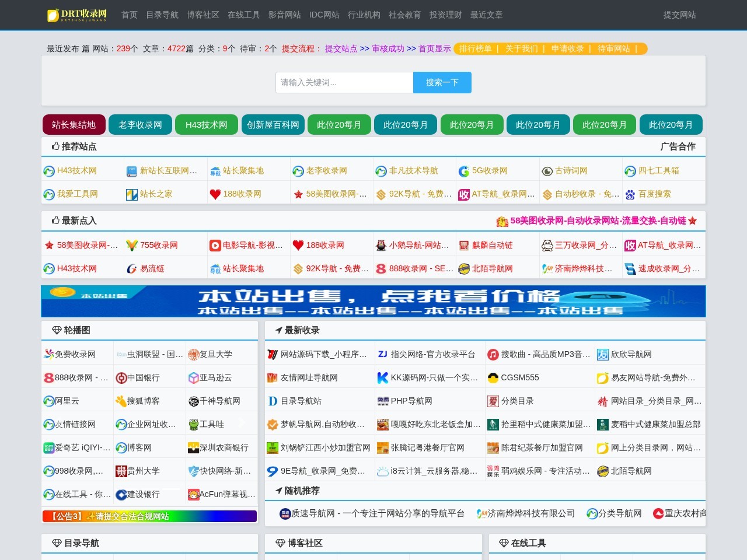Screen dimensions: 747x560
Task: Open the 排行榜单 link
Action: (476, 48)
